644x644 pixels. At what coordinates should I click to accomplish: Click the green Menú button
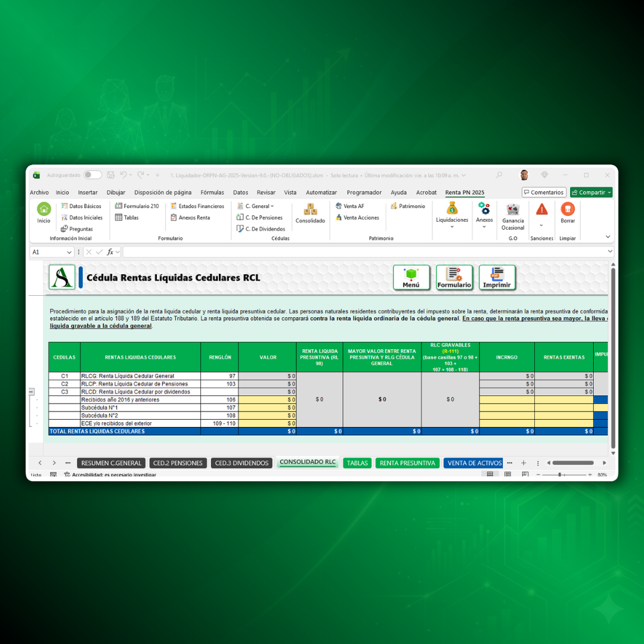(x=411, y=277)
